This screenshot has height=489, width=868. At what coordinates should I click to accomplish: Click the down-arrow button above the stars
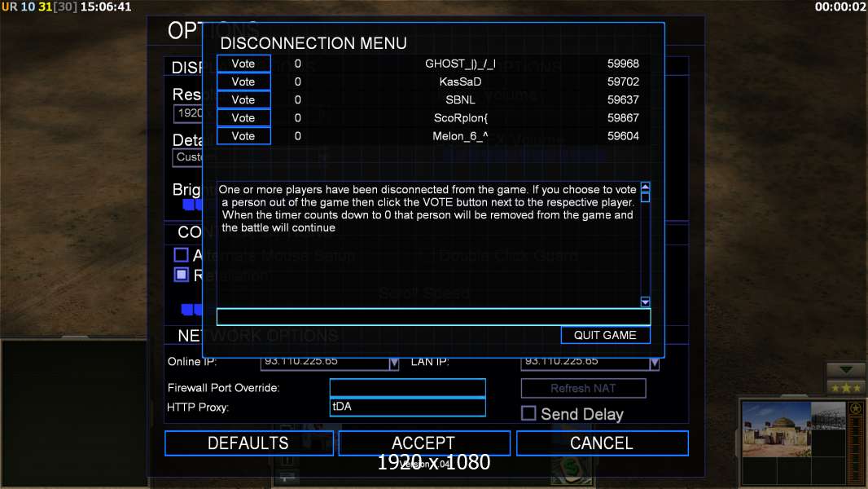846,370
